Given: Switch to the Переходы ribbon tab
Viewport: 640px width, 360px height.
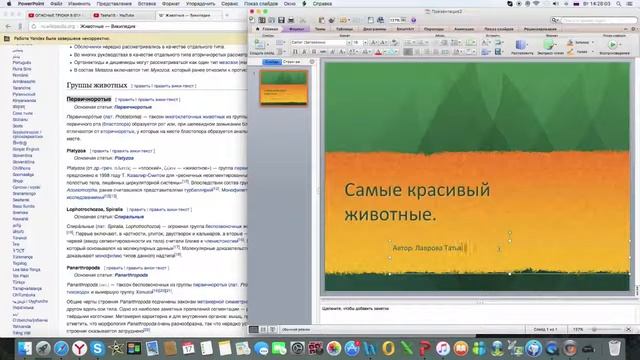Looking at the screenshot, I should (433, 29).
